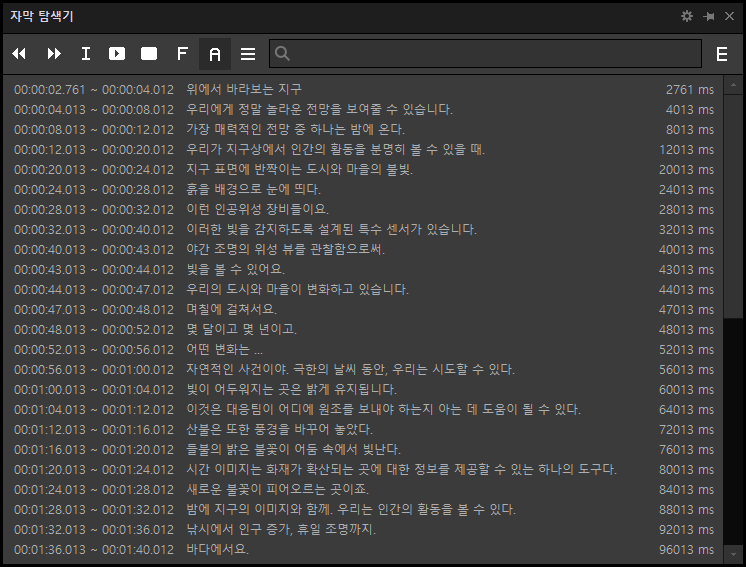Select subtitle starting '시간 이미지는 화재가'

(402, 469)
